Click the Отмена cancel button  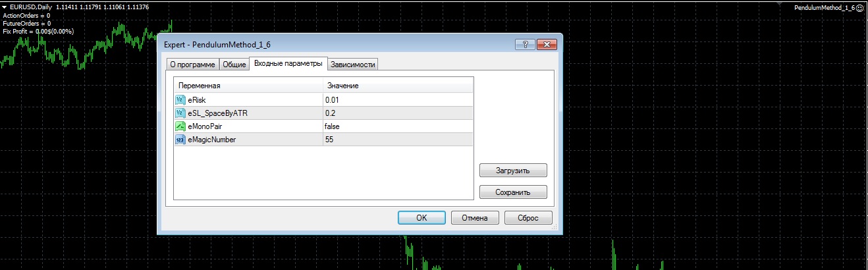tap(475, 218)
